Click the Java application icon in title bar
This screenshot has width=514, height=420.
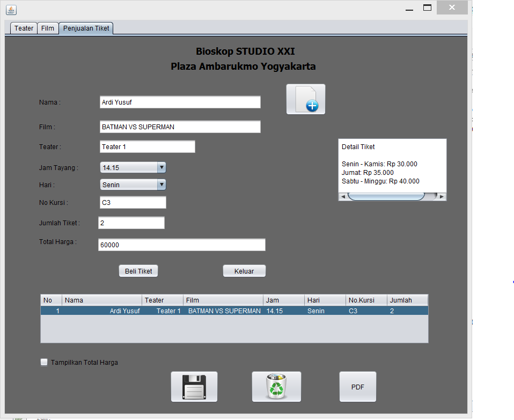[11, 10]
